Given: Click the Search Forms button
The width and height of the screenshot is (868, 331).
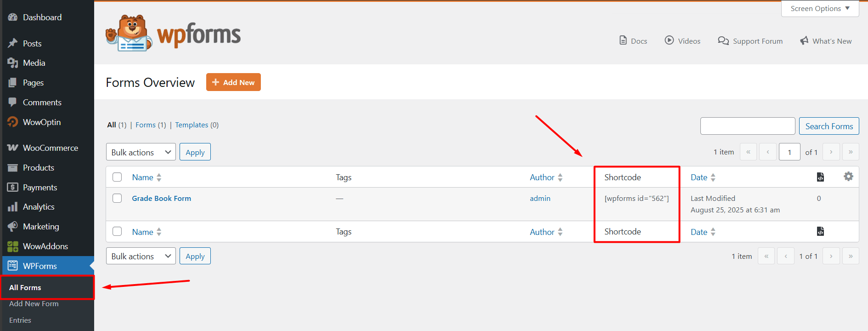Looking at the screenshot, I should pos(829,126).
